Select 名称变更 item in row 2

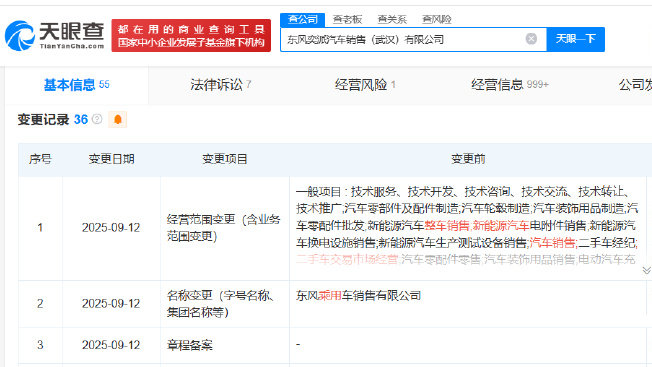tap(221, 304)
